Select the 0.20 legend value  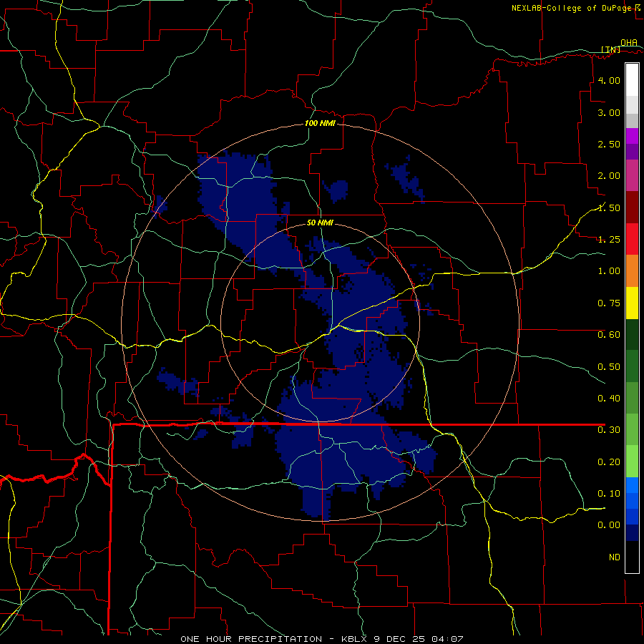(x=609, y=462)
